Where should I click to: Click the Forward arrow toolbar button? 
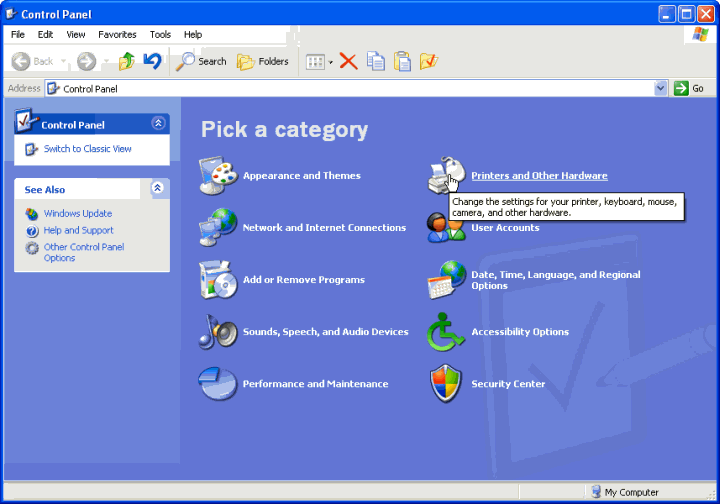[86, 61]
